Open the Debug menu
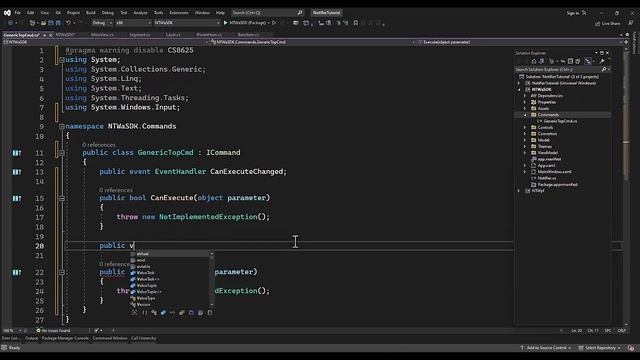Viewport: 640px width, 360px height. pos(108,13)
